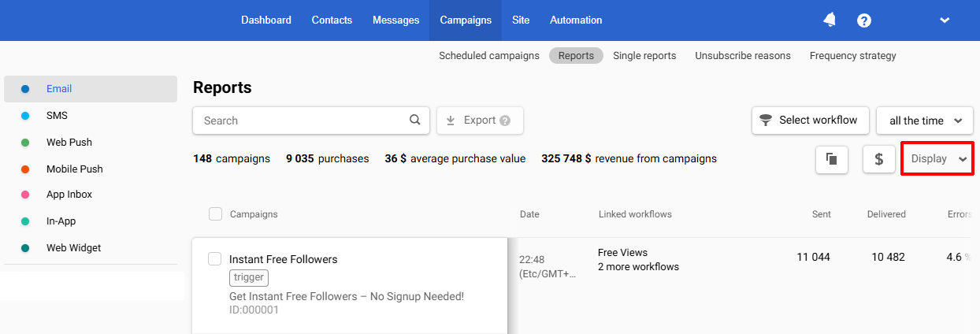Click the Export help question icon
Screen dimensions: 980x334
pyautogui.click(x=505, y=121)
